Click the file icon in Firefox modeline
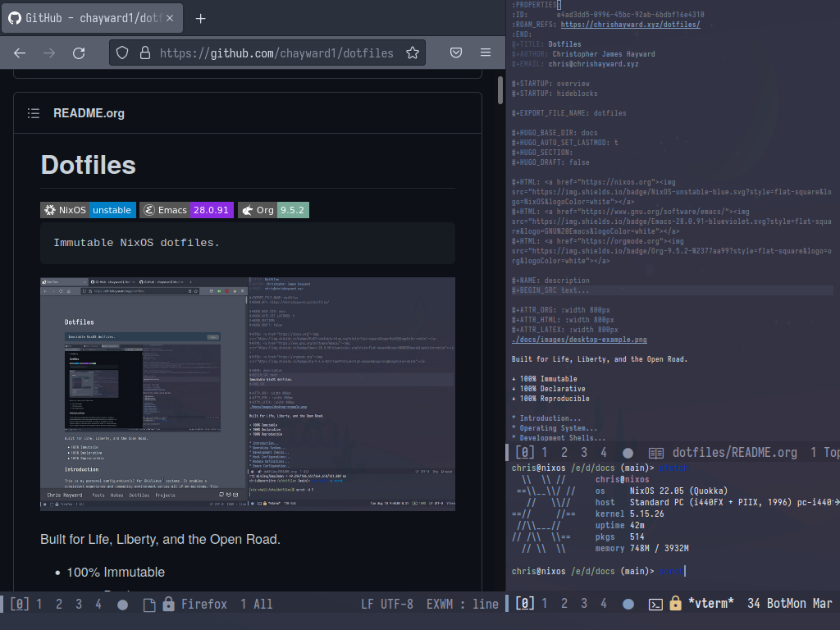840x630 pixels. click(149, 605)
